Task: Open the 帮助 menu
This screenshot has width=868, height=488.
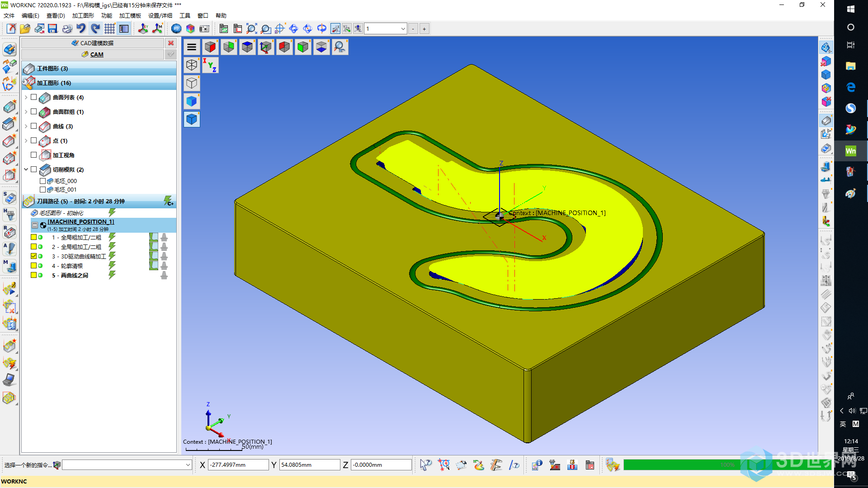Action: coord(221,15)
